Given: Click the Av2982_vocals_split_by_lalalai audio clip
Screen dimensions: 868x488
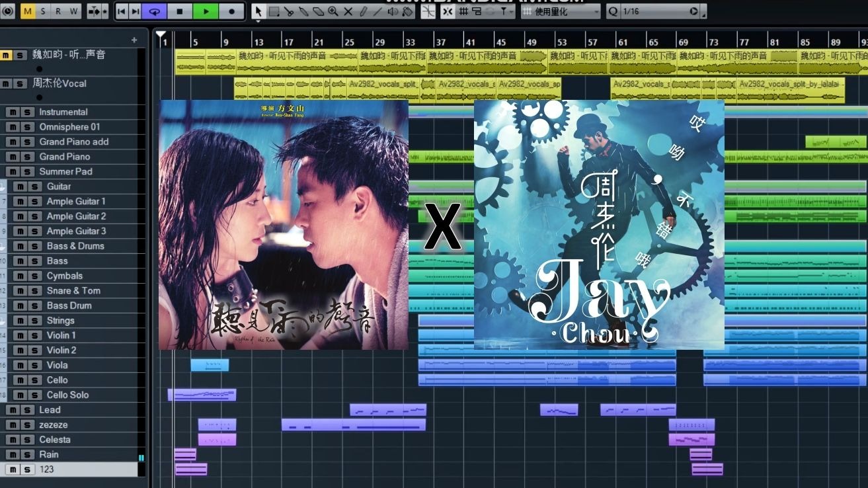Looking at the screenshot, I should 791,89.
